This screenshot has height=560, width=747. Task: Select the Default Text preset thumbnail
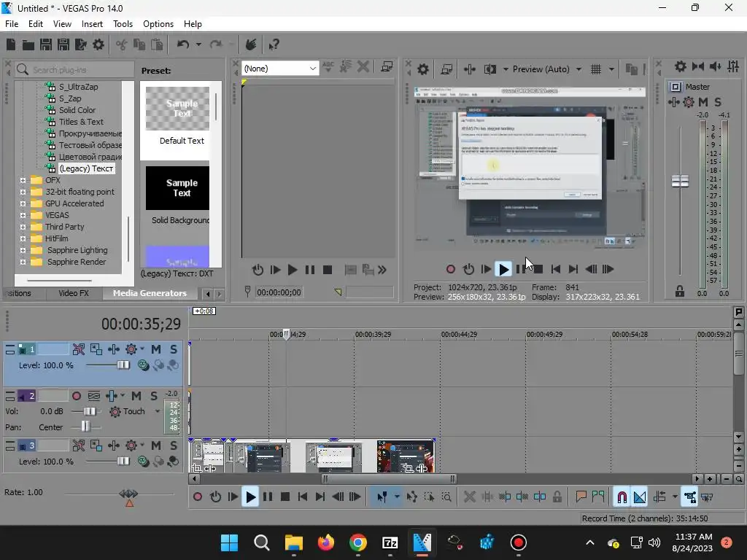coord(178,109)
